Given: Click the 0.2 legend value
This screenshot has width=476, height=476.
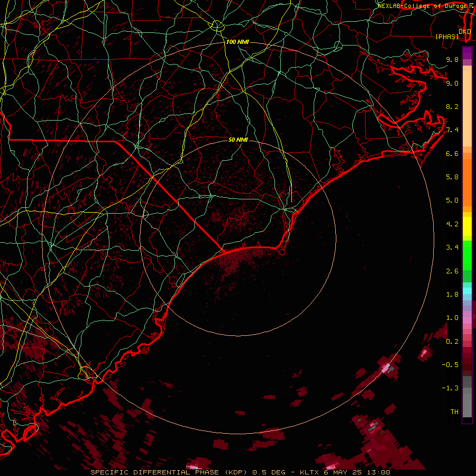Looking at the screenshot, I should point(452,342).
